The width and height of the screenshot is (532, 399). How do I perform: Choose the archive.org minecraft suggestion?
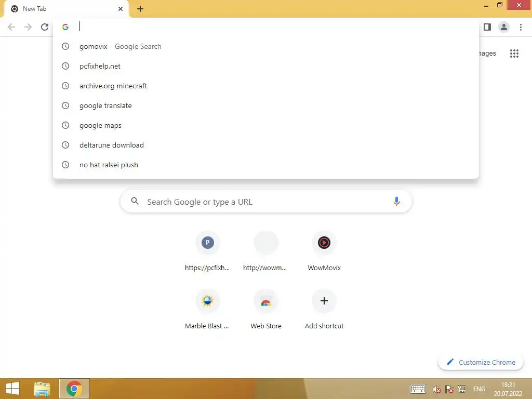coord(266,86)
